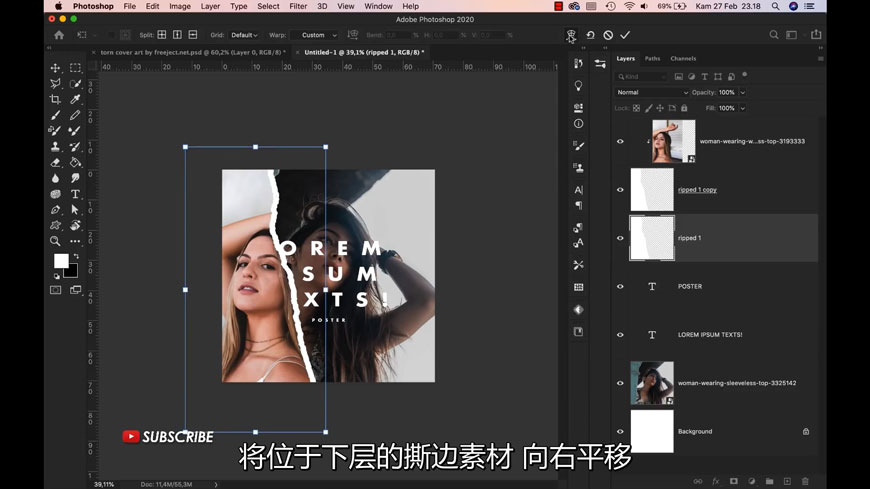Toggle lock transparent pixels

tap(636, 108)
